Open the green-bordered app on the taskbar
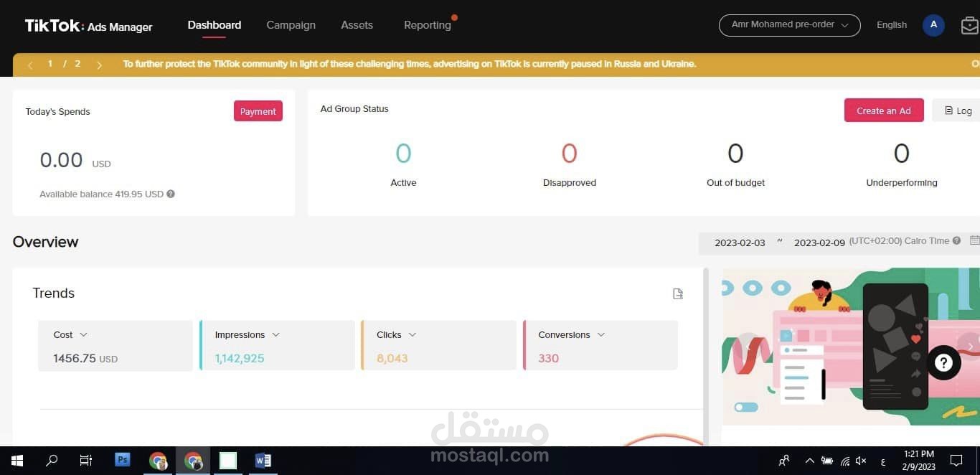 tap(228, 461)
